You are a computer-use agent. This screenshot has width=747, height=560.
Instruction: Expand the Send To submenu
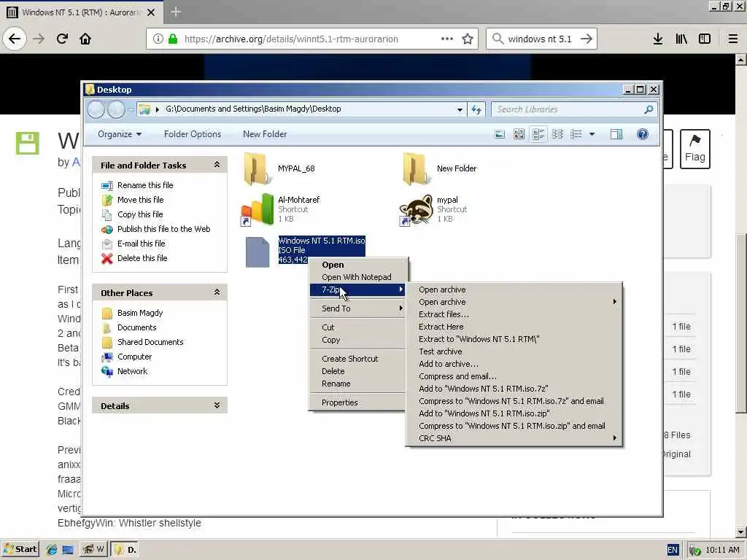[357, 308]
